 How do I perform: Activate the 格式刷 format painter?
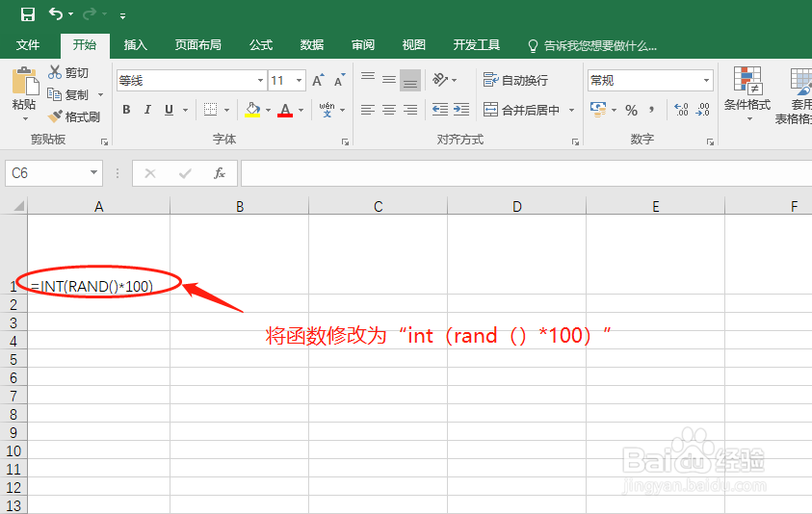click(x=73, y=117)
